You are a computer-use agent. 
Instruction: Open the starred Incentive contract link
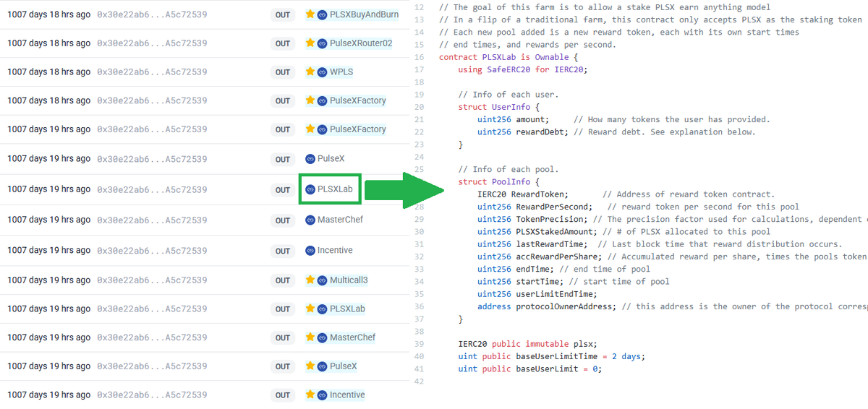point(347,395)
